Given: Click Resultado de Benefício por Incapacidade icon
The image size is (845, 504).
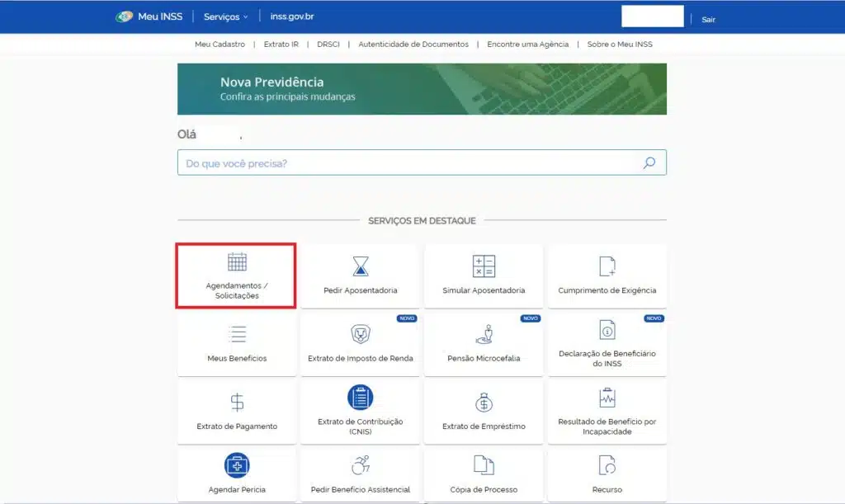Looking at the screenshot, I should point(607,398).
